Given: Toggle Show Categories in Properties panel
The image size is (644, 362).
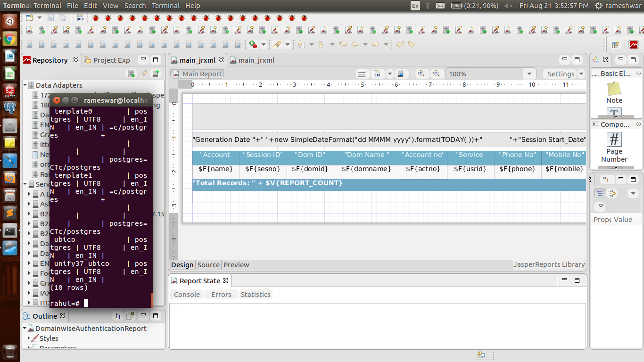Looking at the screenshot, I should pyautogui.click(x=600, y=194).
